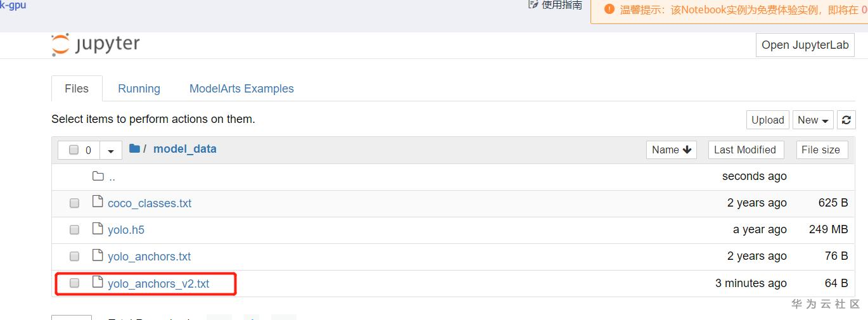
Task: Click the yolo.h5 file icon
Action: click(98, 229)
